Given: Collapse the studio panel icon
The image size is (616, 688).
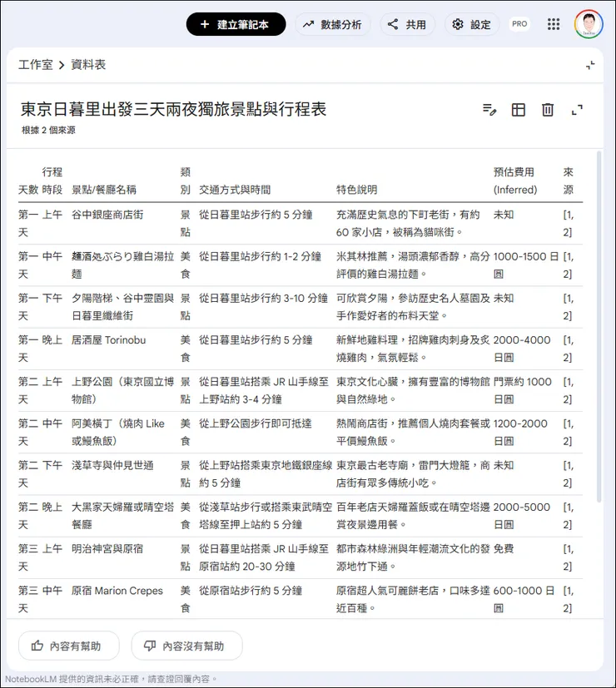Looking at the screenshot, I should coord(590,65).
